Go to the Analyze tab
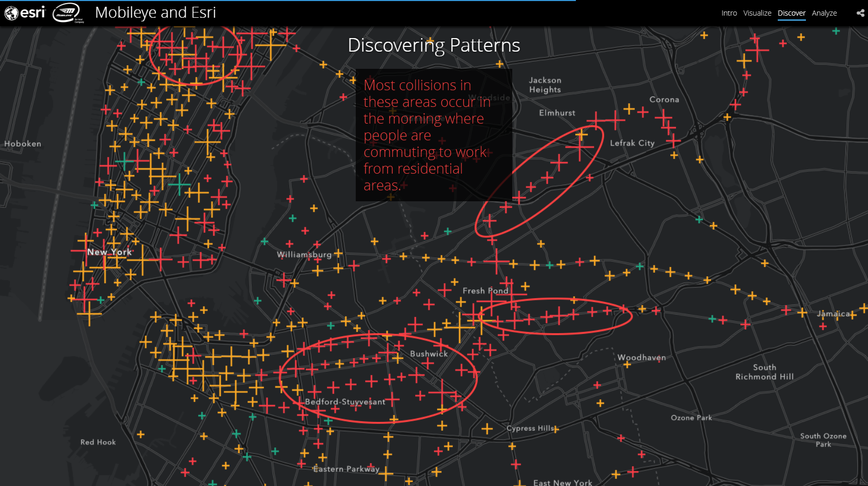This screenshot has width=868, height=486. point(824,13)
